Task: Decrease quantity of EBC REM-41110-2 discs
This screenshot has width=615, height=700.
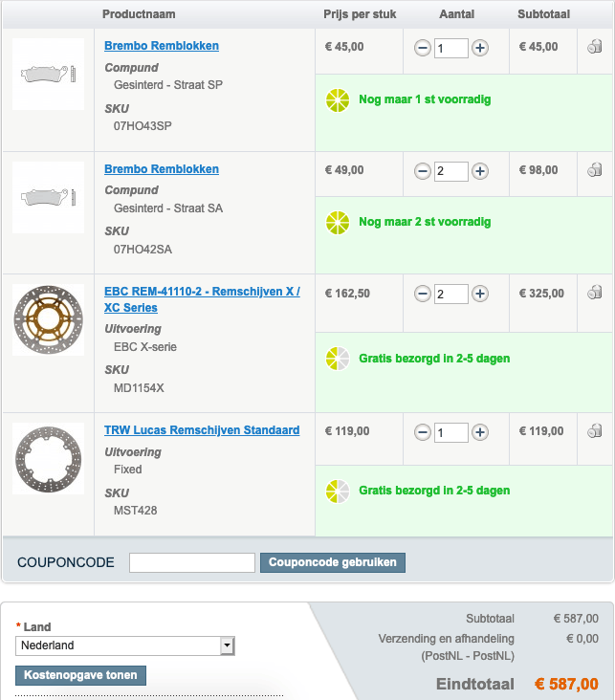Action: click(x=422, y=295)
